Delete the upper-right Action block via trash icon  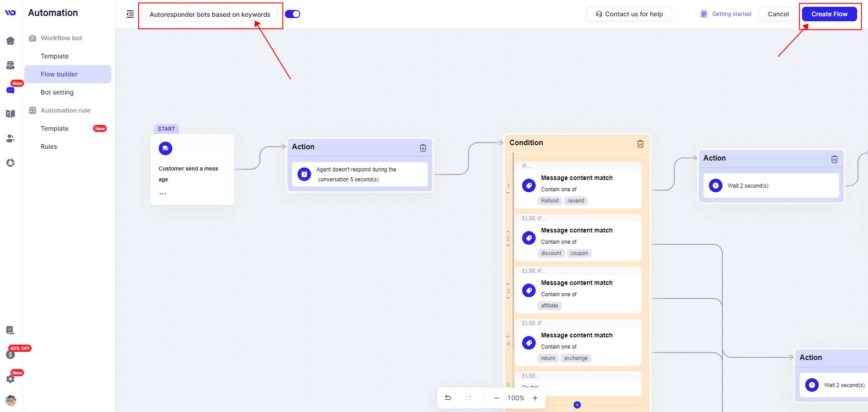coord(835,159)
